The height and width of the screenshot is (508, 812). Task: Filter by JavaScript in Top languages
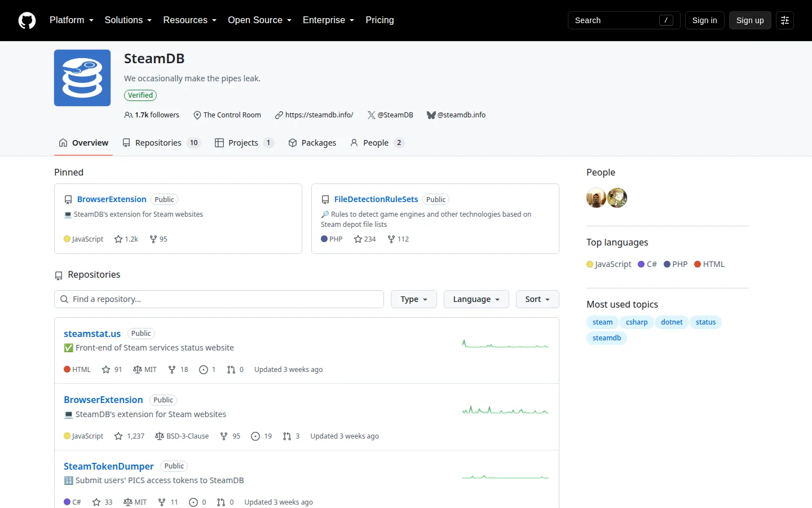click(x=609, y=264)
